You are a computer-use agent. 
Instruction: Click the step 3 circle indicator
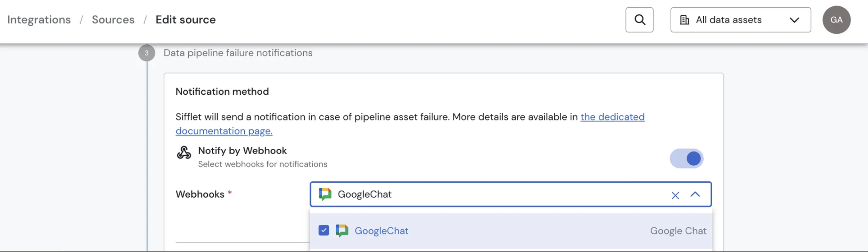(x=147, y=53)
